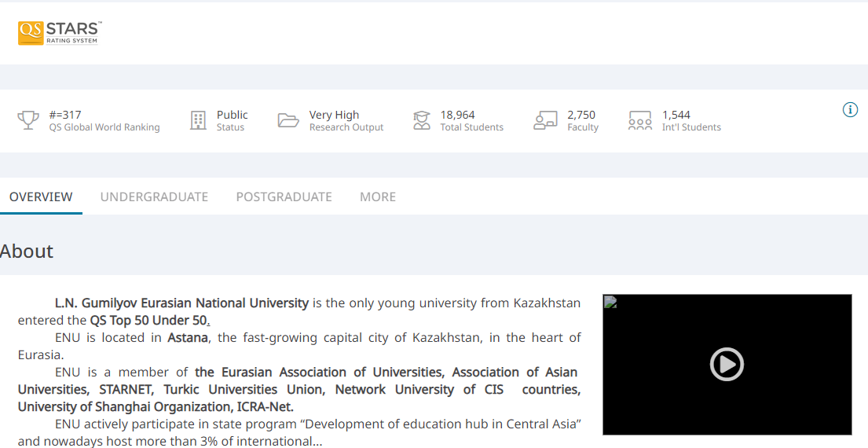The width and height of the screenshot is (868, 448).
Task: Click the QS Stars Rating System logo
Action: click(x=60, y=32)
